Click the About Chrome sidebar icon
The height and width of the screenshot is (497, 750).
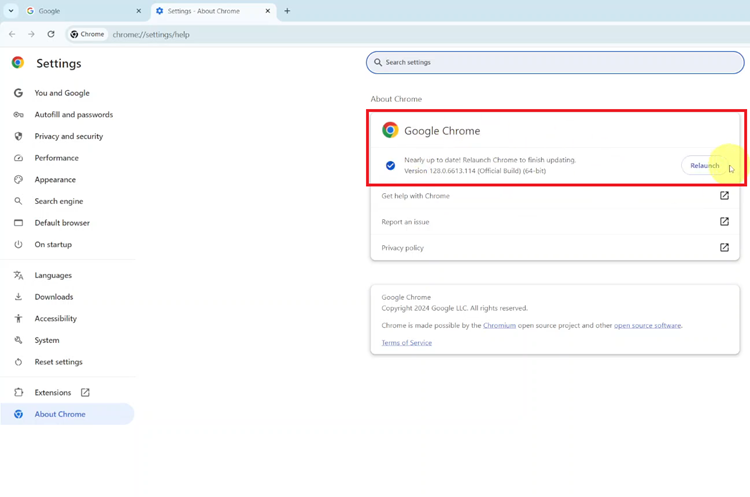pos(18,414)
